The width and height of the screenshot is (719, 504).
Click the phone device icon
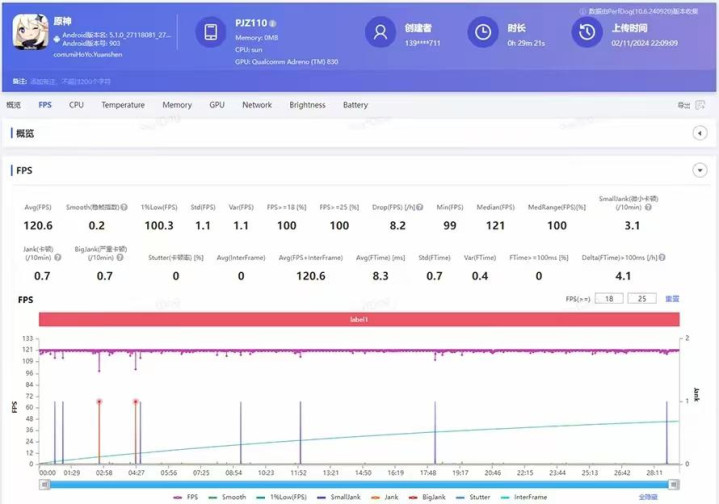(x=212, y=33)
